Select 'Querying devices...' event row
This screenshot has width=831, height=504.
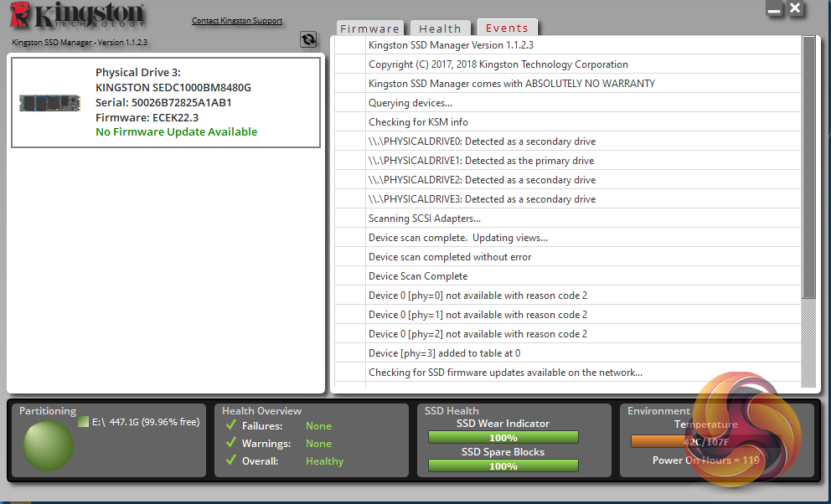tap(568, 103)
